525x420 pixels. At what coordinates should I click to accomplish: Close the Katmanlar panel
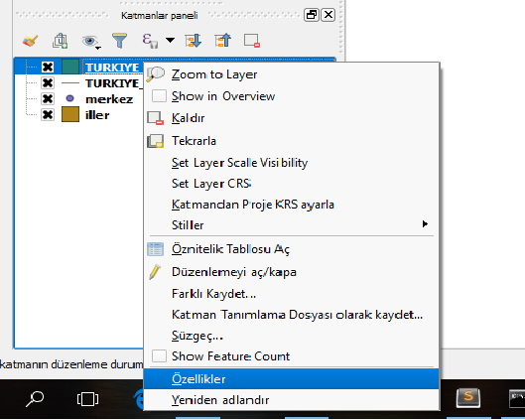tap(328, 15)
